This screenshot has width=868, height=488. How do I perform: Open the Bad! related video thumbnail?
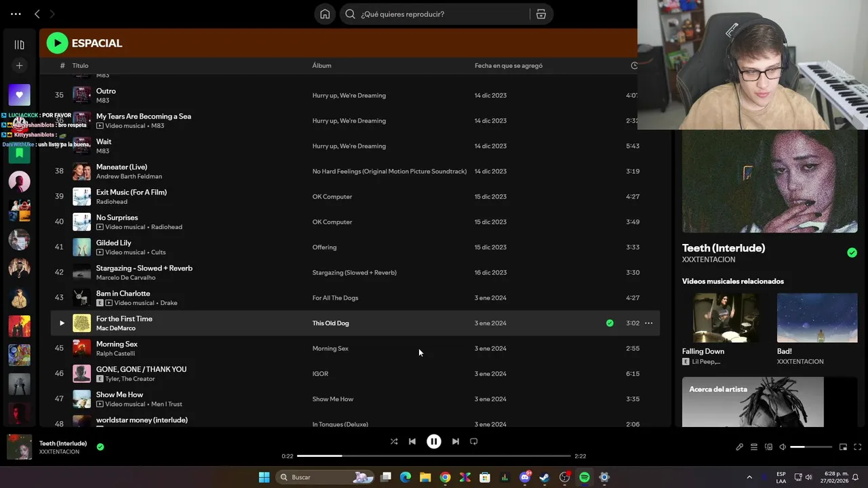click(817, 317)
